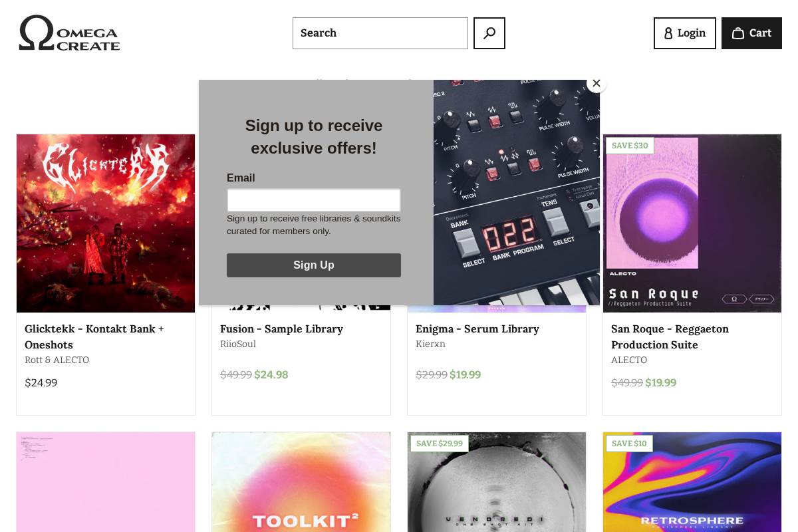Close the sign-up popup
Screen dimensions: 798x532
click(x=597, y=83)
